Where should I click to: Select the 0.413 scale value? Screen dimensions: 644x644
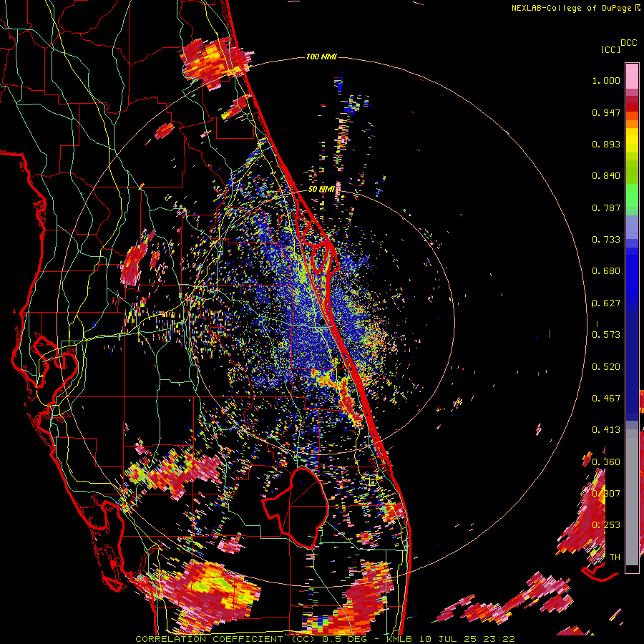coord(606,430)
